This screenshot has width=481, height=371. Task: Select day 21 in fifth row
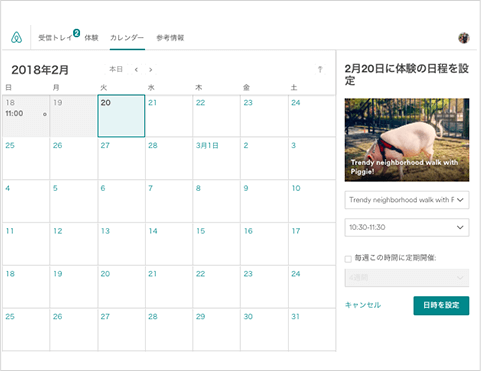pos(169,287)
